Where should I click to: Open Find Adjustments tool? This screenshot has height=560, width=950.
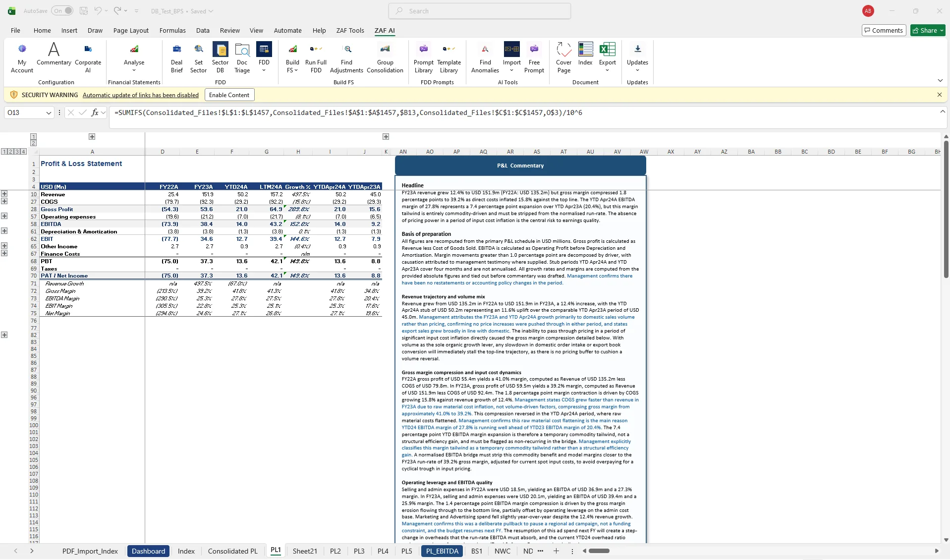pos(346,57)
